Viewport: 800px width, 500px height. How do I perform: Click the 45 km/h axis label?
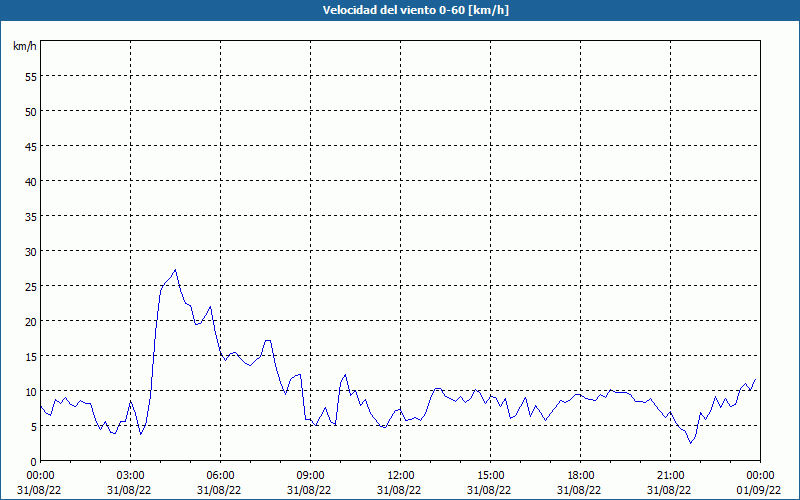pos(31,146)
